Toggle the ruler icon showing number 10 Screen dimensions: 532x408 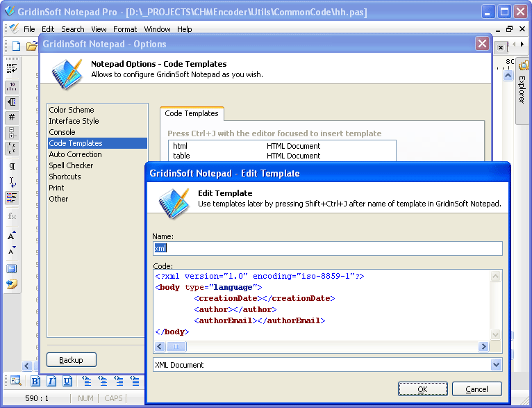tap(12, 87)
